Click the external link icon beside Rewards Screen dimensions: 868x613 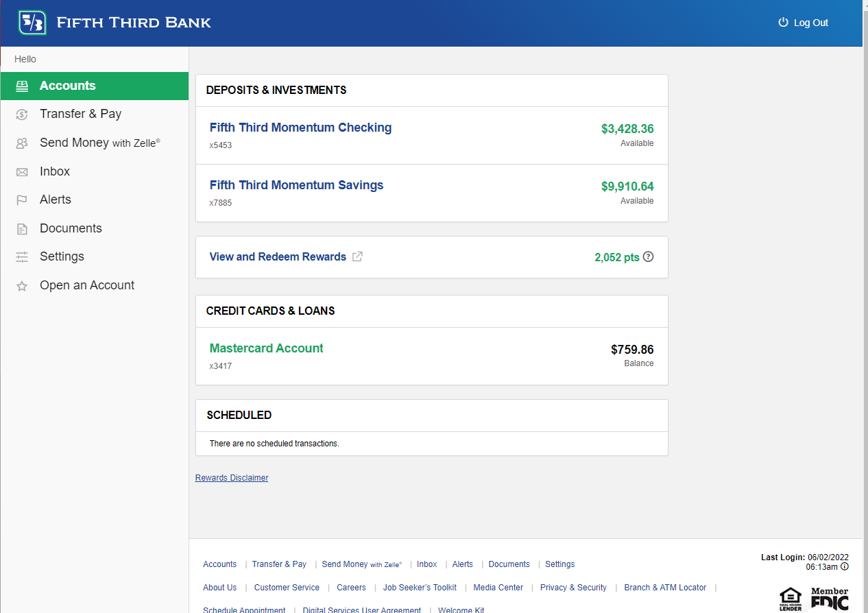[357, 256]
